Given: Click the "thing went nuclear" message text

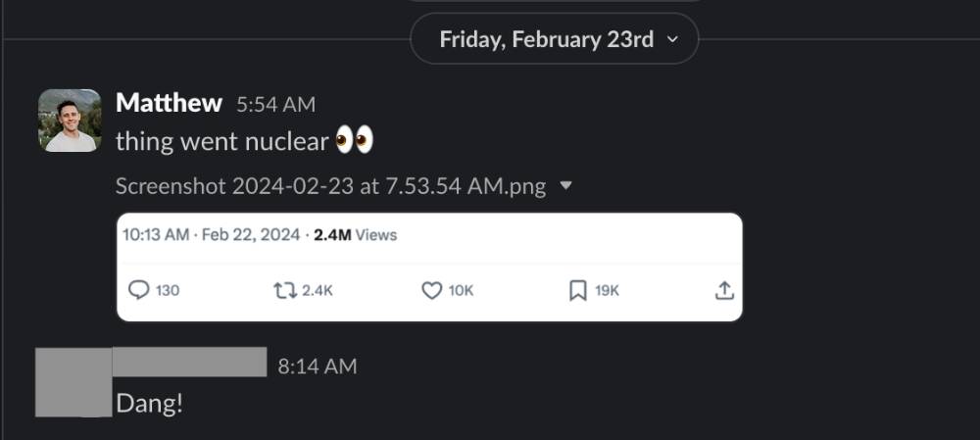Looking at the screenshot, I should (221, 141).
